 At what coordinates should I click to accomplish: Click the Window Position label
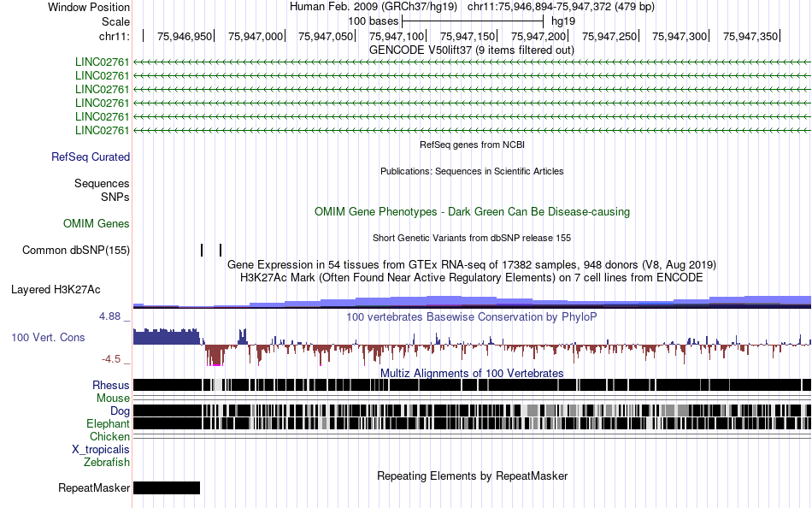(x=89, y=7)
